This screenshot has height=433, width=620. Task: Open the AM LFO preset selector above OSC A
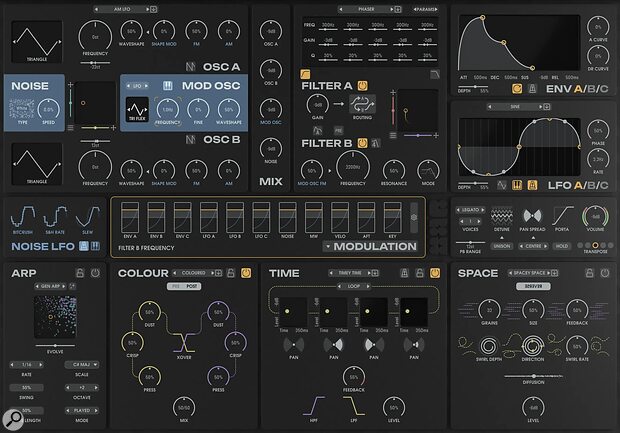pos(122,9)
